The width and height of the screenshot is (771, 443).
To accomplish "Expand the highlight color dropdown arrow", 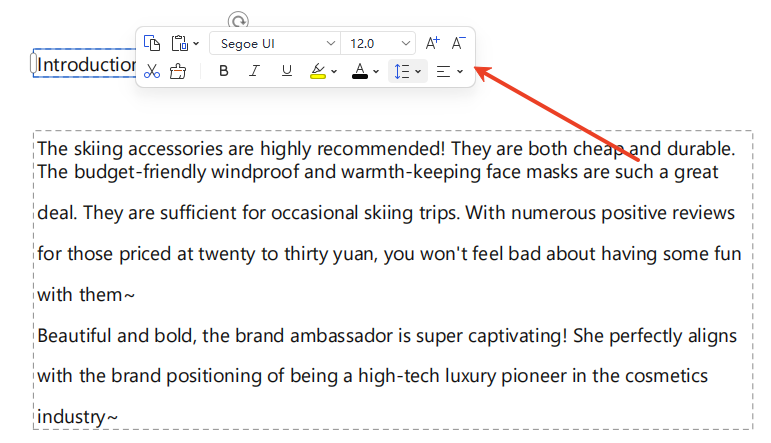I will 335,72.
